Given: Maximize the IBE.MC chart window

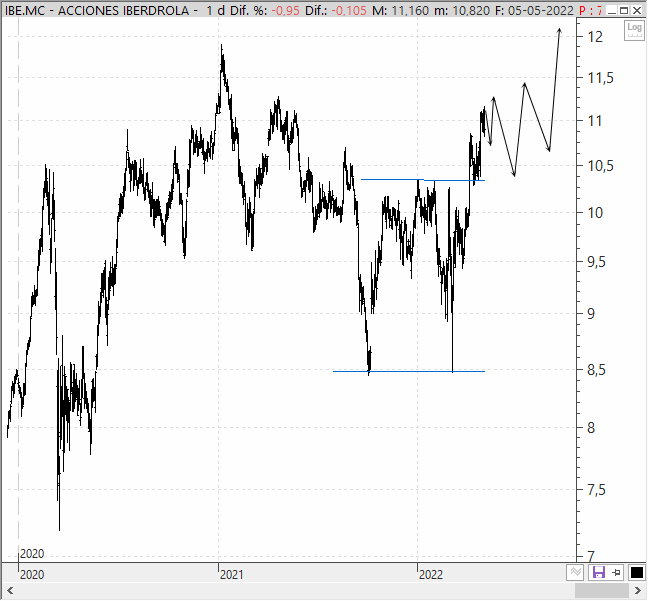Looking at the screenshot, I should (624, 10).
